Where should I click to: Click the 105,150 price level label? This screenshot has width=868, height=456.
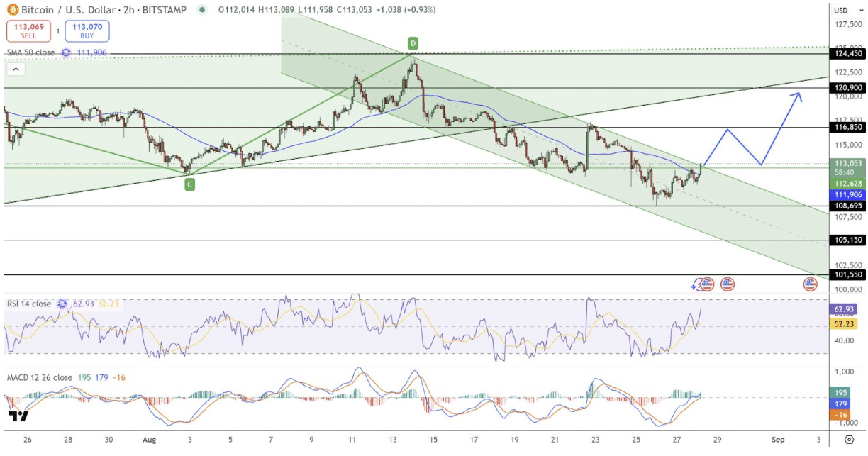click(847, 240)
